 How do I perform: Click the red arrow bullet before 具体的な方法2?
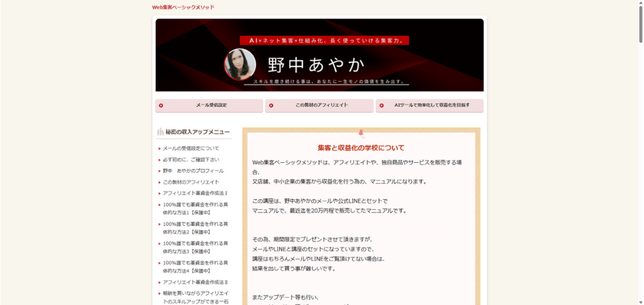pos(160,224)
